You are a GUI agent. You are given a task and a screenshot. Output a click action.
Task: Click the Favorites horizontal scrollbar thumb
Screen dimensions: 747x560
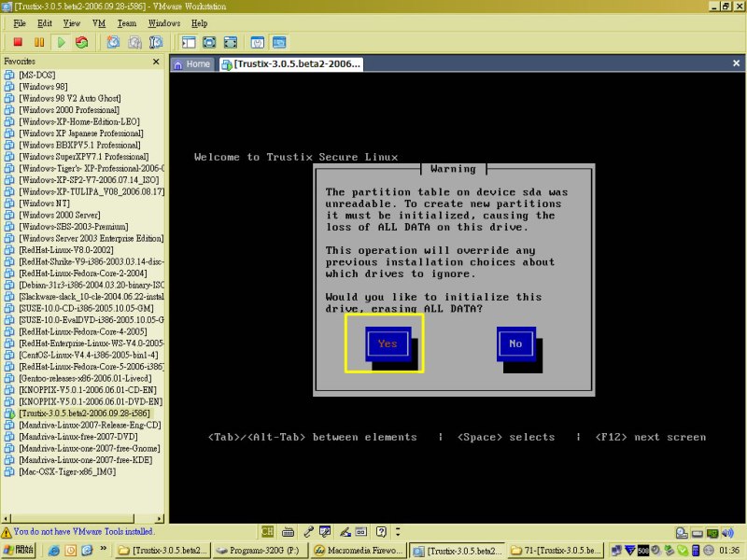point(73,518)
